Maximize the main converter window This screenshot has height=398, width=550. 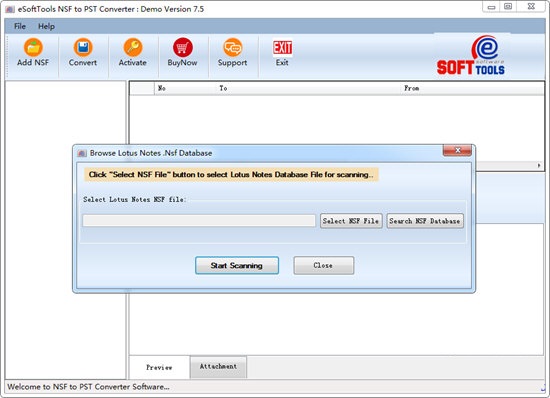click(508, 7)
